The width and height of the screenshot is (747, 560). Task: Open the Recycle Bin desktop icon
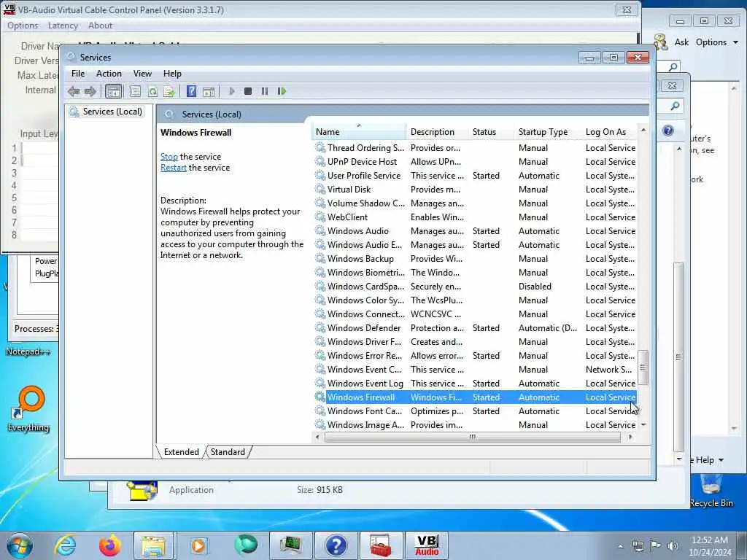click(x=711, y=491)
